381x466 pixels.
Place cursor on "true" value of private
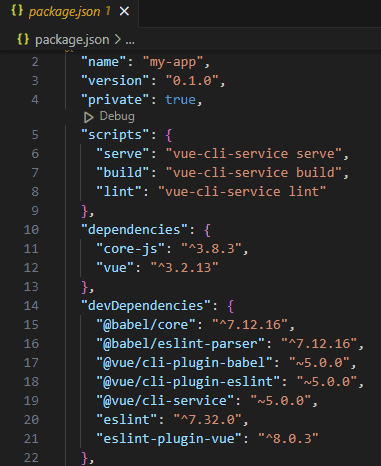point(180,100)
